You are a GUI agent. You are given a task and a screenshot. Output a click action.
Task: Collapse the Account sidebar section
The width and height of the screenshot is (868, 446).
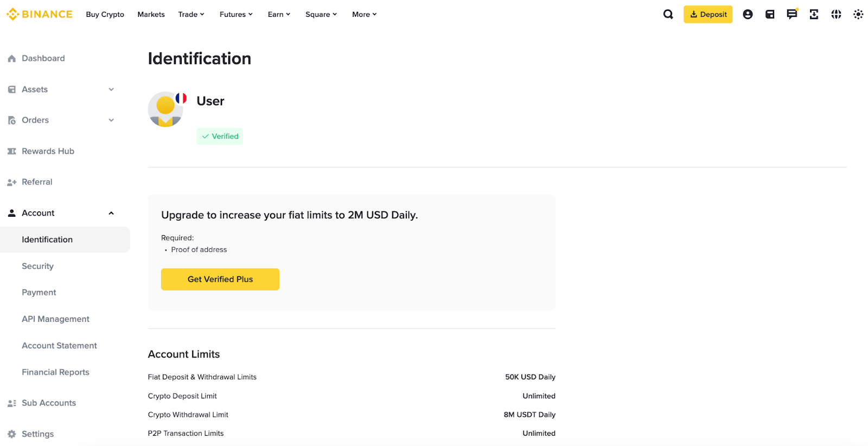111,213
